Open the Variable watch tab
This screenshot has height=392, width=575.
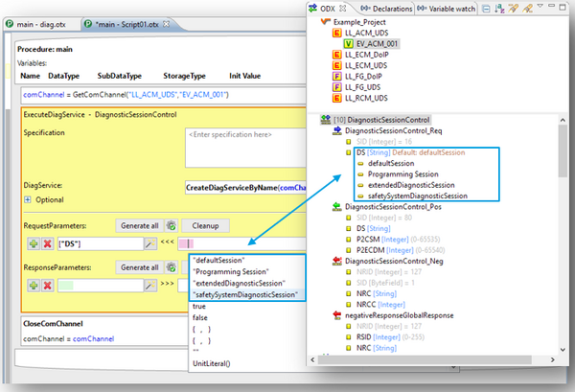446,9
